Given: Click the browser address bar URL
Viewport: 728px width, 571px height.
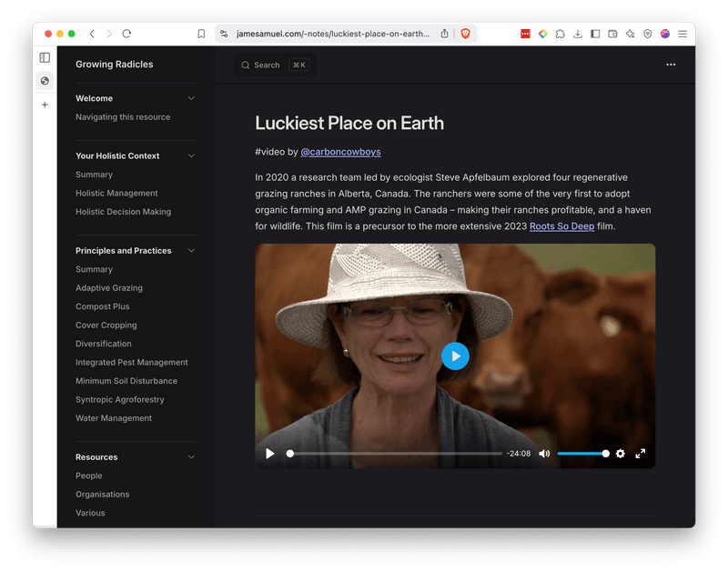Looking at the screenshot, I should pos(333,34).
